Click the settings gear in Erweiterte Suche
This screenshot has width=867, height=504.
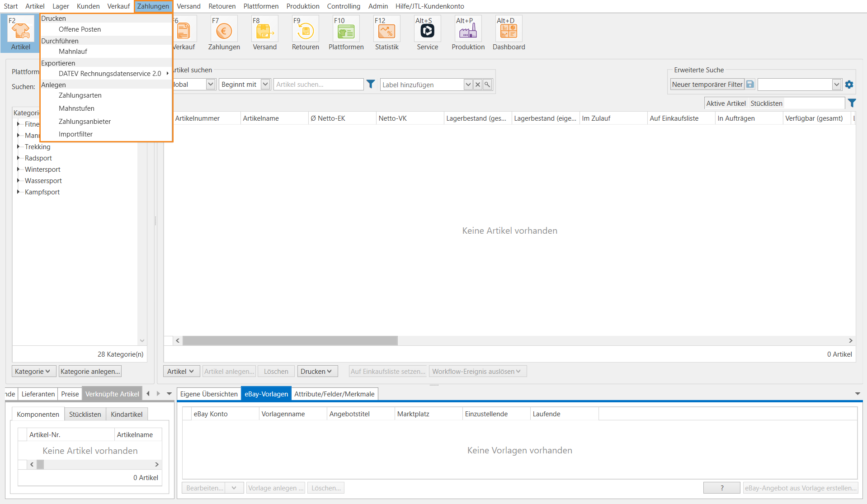click(x=849, y=85)
